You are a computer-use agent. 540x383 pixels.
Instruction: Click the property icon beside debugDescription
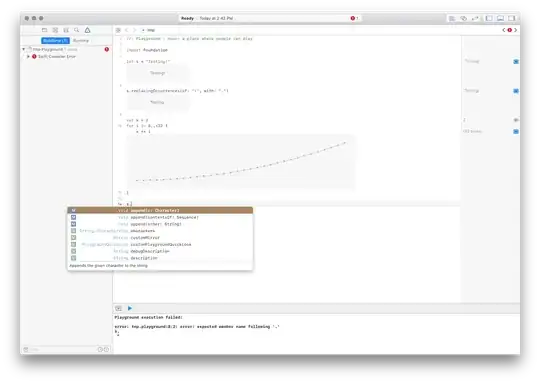(73, 251)
